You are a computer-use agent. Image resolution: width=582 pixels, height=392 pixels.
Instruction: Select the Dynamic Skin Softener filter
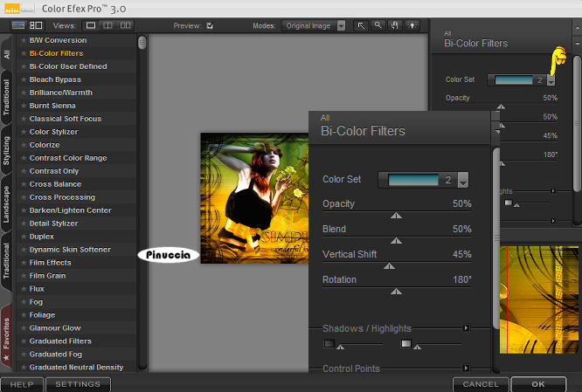[x=70, y=250]
